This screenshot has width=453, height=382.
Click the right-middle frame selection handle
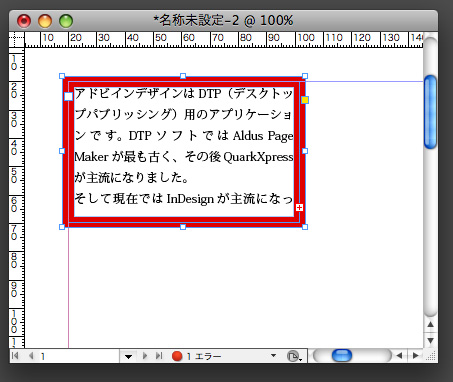(305, 151)
